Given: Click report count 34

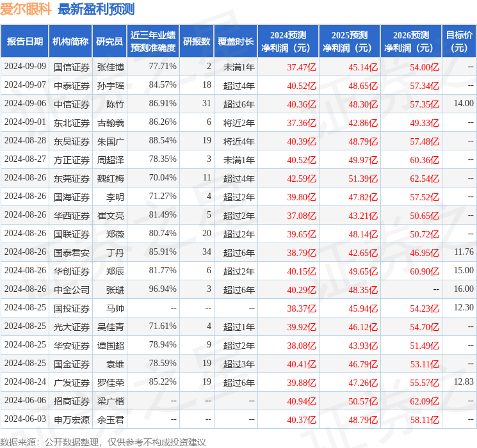Looking at the screenshot, I should (207, 252).
